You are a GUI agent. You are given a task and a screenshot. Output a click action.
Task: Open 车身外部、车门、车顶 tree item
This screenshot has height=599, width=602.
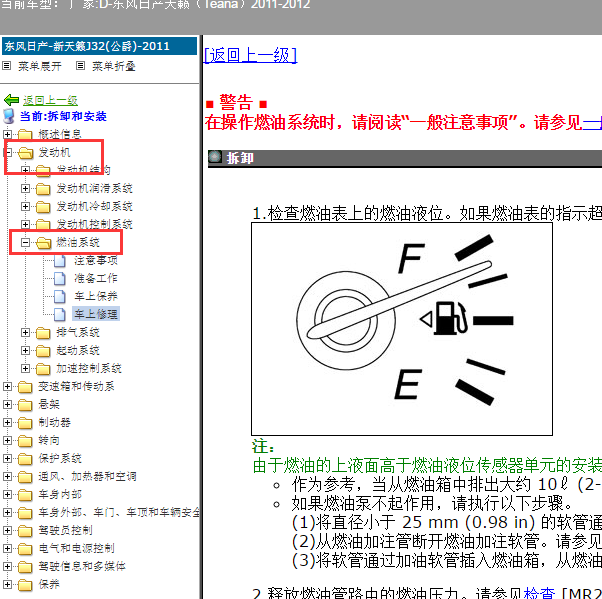point(119,513)
